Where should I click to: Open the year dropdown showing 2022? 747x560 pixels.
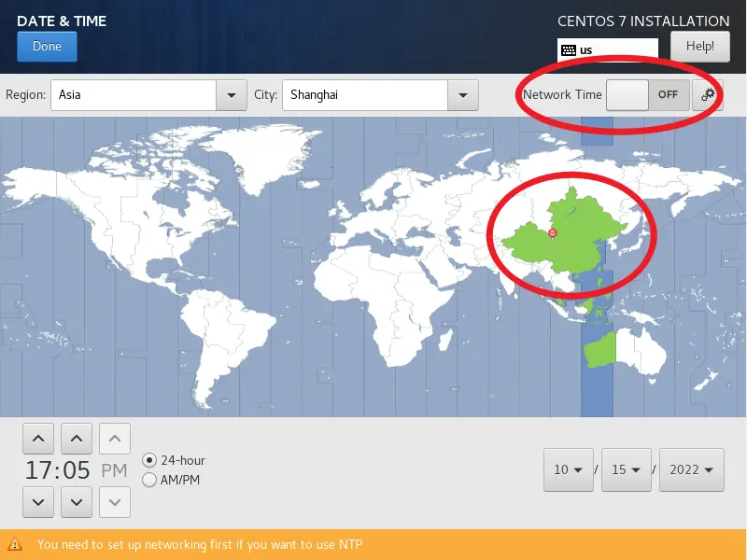(x=691, y=470)
